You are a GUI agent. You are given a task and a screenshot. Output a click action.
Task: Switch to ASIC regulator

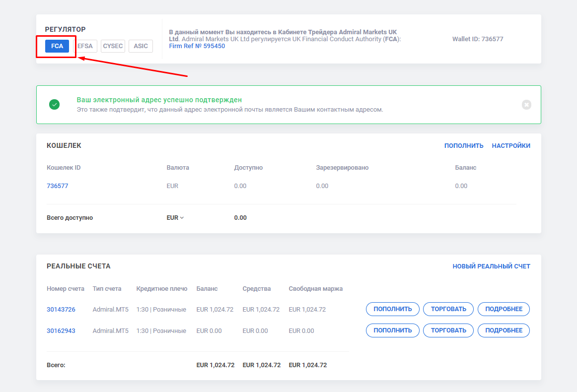pos(141,46)
